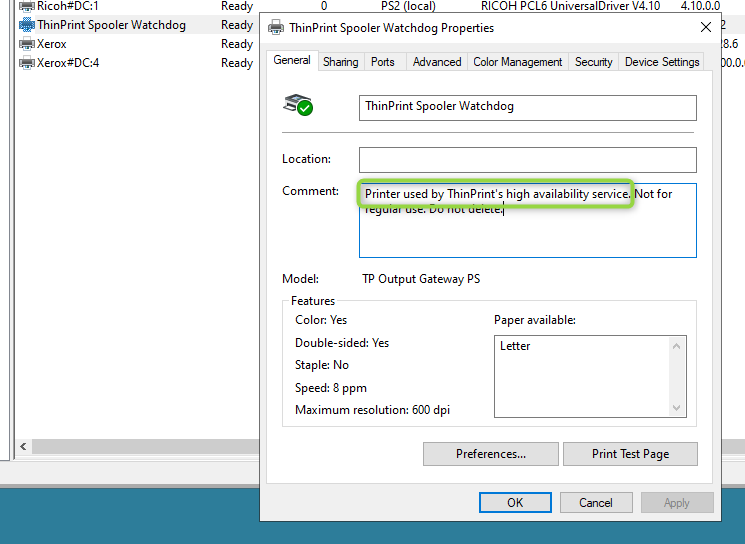This screenshot has width=745, height=544.
Task: Click the Cancel button
Action: pos(596,503)
